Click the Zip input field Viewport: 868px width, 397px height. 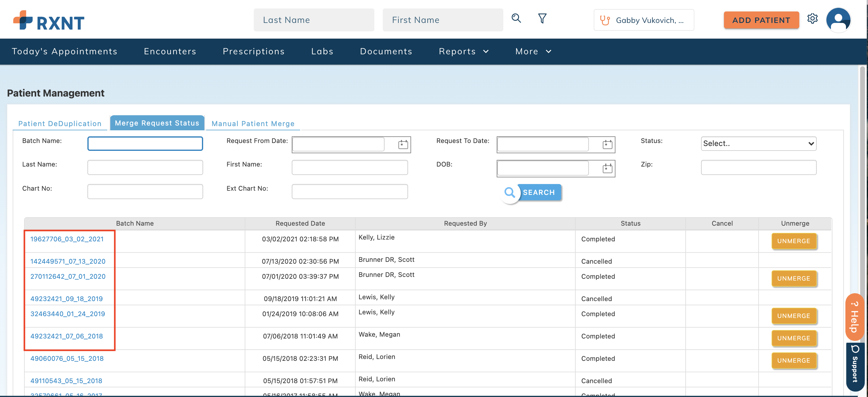758,167
